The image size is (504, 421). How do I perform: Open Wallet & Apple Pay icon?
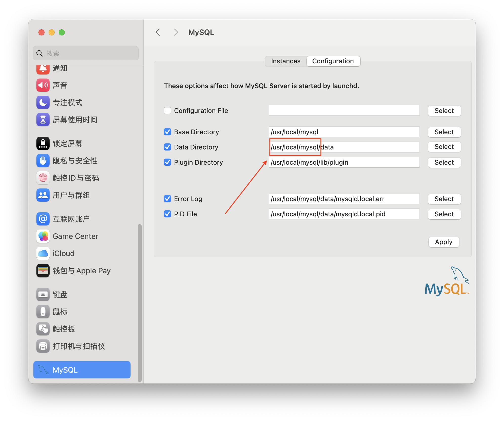pyautogui.click(x=43, y=271)
